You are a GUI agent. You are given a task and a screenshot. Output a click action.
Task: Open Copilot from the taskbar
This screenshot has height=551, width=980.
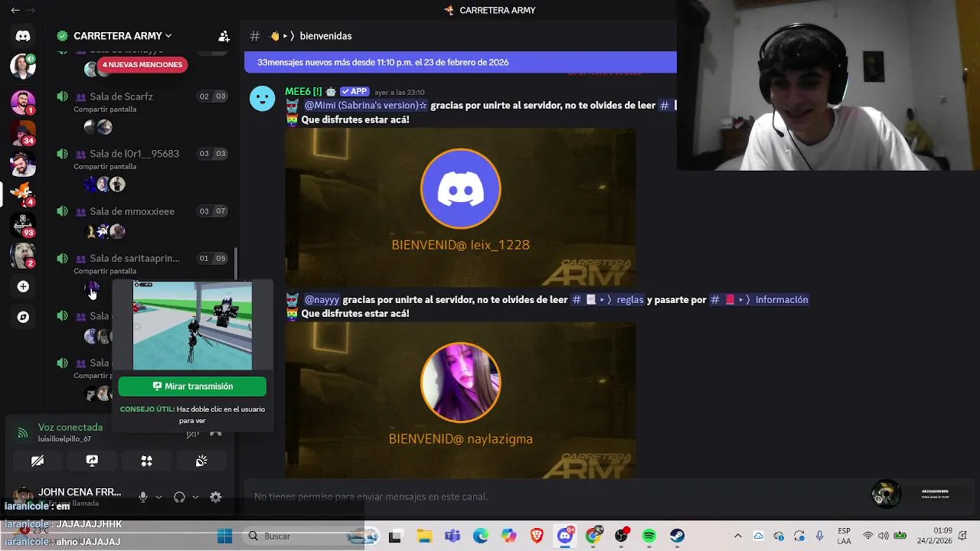(x=509, y=536)
